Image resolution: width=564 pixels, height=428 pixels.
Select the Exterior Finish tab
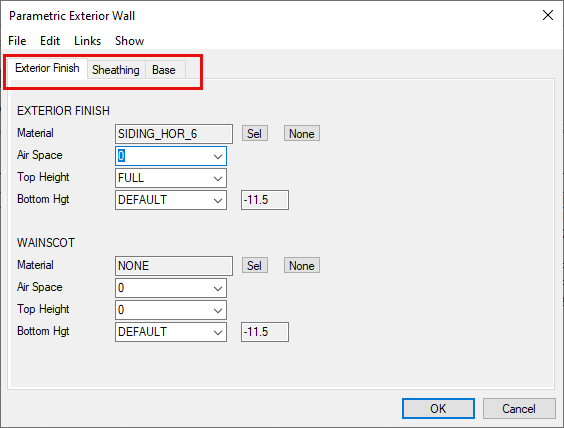click(47, 68)
